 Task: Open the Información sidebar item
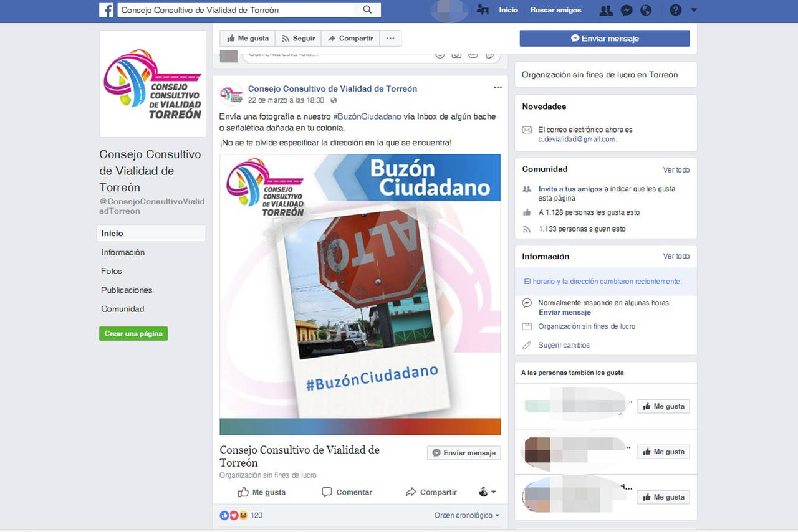123,252
